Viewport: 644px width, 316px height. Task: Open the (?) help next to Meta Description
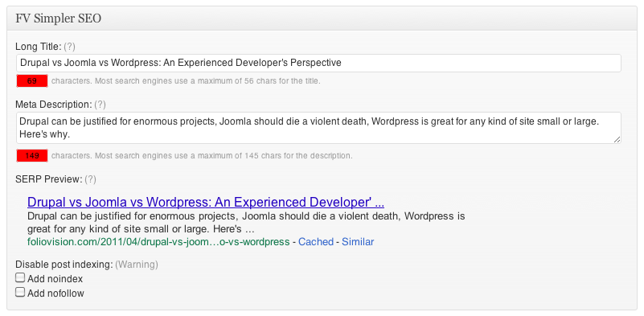click(100, 105)
